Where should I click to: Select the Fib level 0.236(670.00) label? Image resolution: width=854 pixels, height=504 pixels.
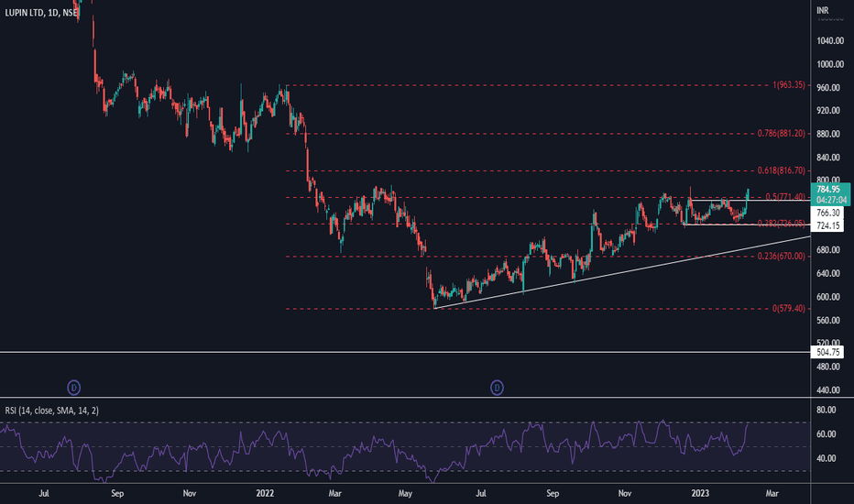point(781,256)
